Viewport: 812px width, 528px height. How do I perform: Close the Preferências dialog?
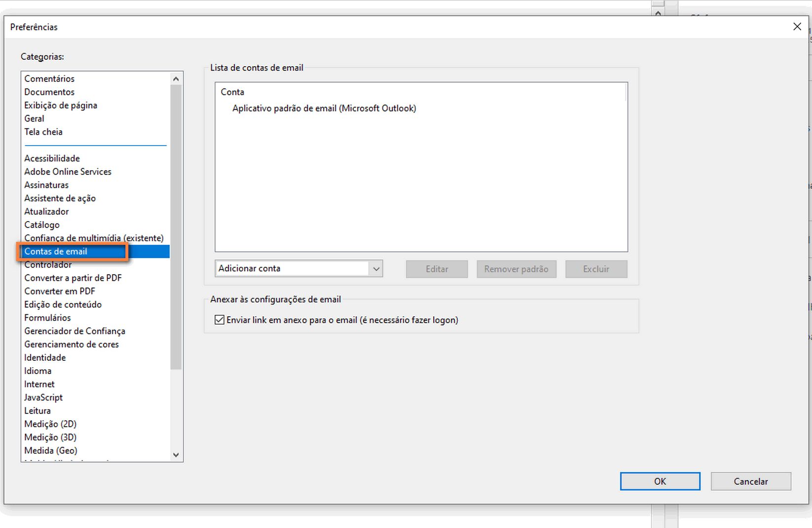point(797,27)
